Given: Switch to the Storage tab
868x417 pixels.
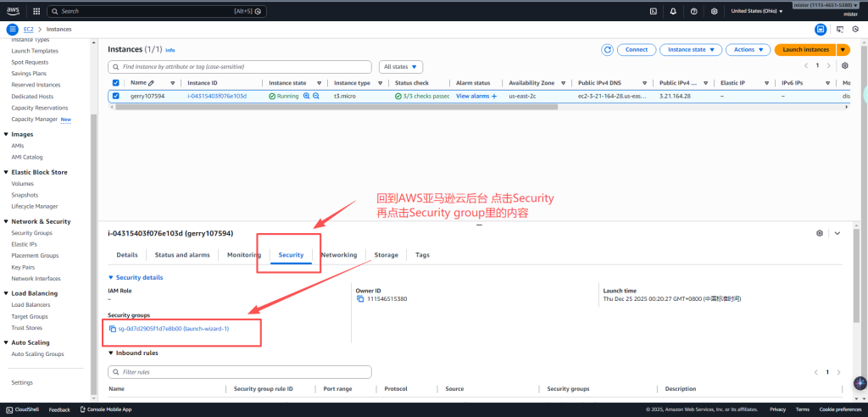Looking at the screenshot, I should 386,255.
